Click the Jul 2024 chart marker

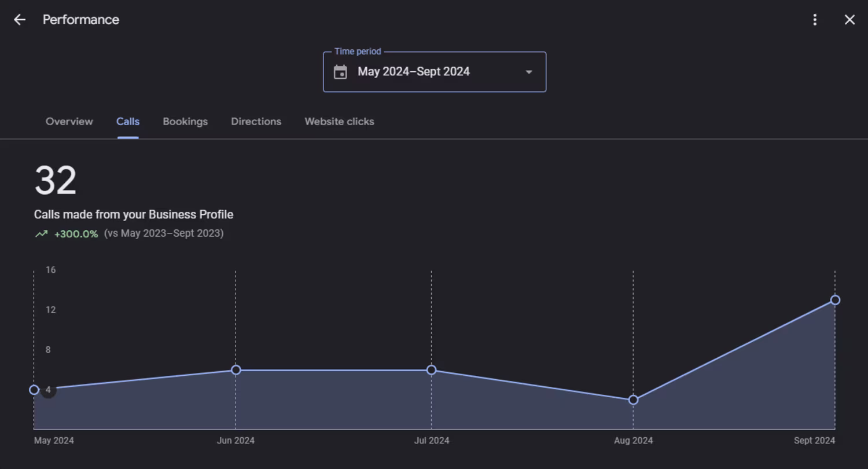(x=431, y=370)
